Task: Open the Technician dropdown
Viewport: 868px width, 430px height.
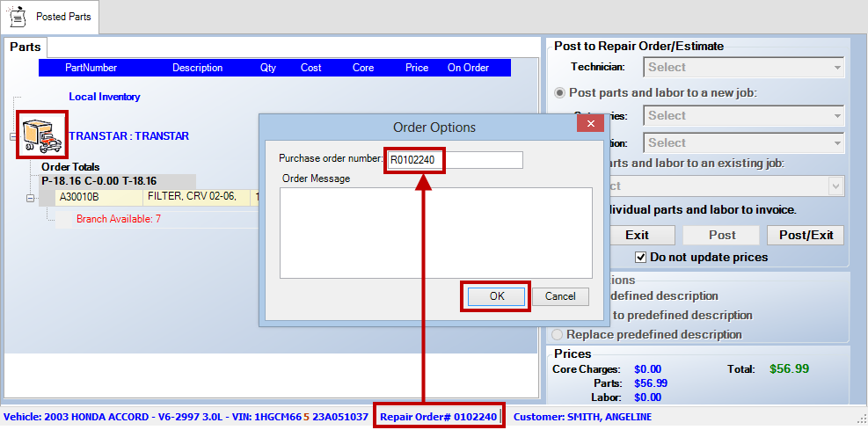Action: (x=744, y=68)
